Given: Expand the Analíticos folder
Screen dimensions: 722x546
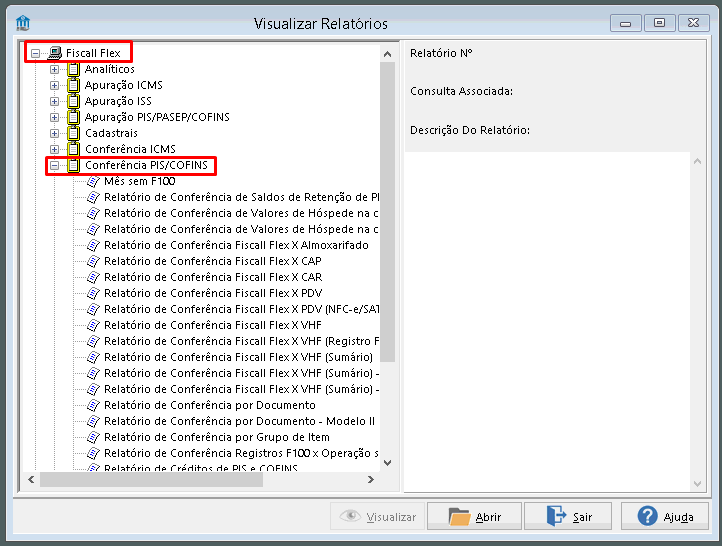Looking at the screenshot, I should (x=54, y=70).
